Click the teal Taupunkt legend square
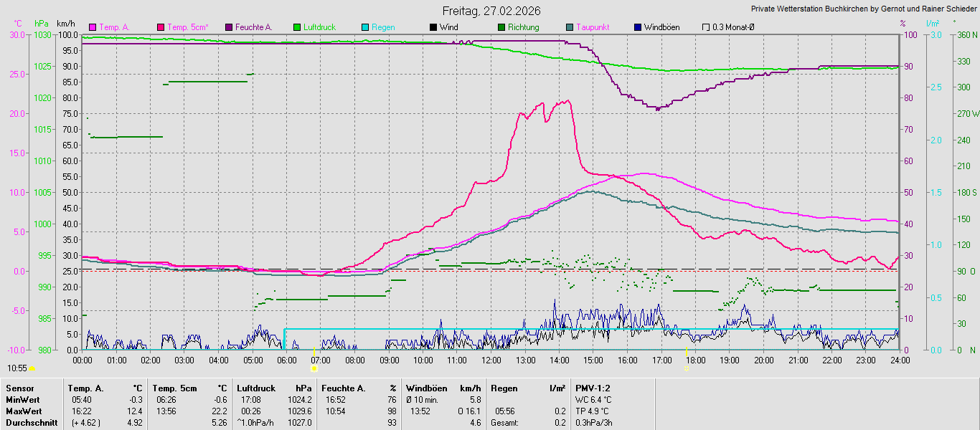This screenshot has height=430, width=980. pos(569,27)
